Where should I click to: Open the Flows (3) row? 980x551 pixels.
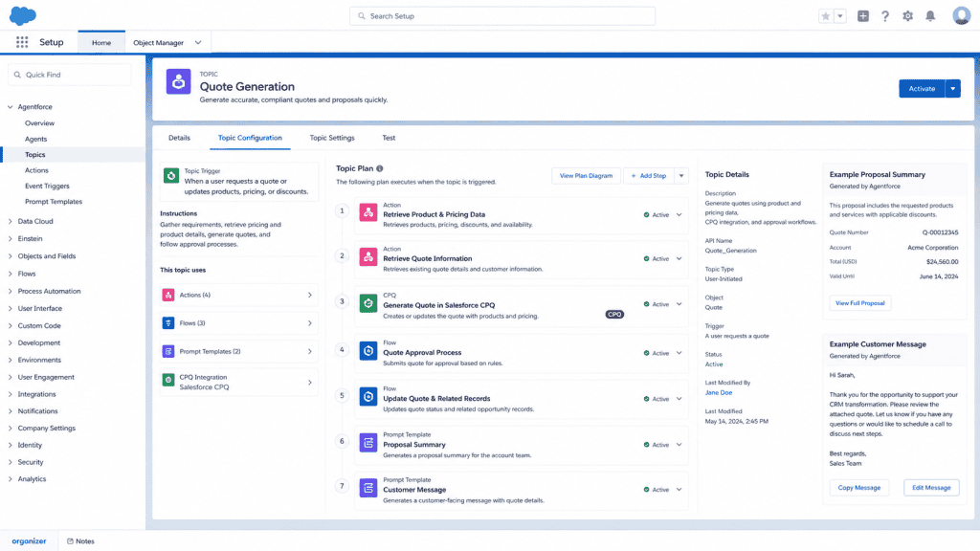click(238, 323)
